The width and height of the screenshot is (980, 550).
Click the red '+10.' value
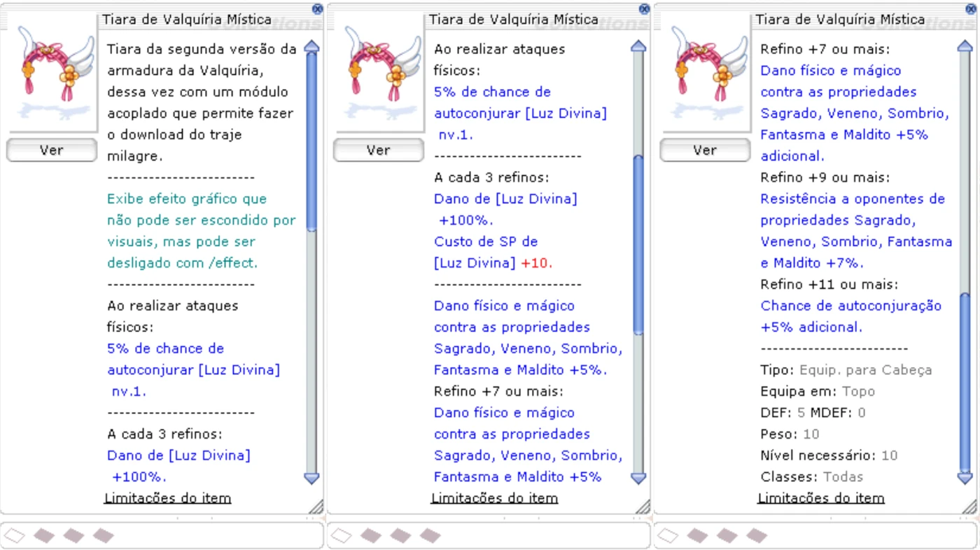click(x=537, y=263)
